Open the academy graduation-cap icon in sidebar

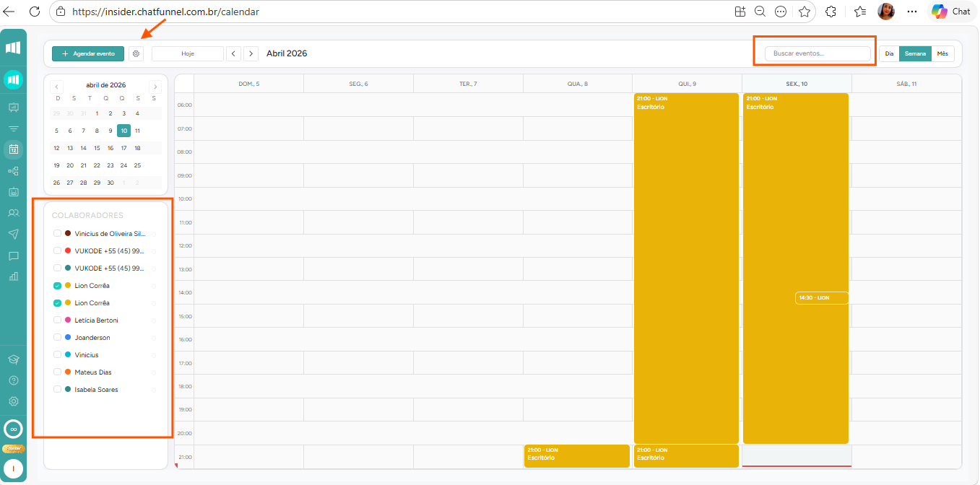13,359
